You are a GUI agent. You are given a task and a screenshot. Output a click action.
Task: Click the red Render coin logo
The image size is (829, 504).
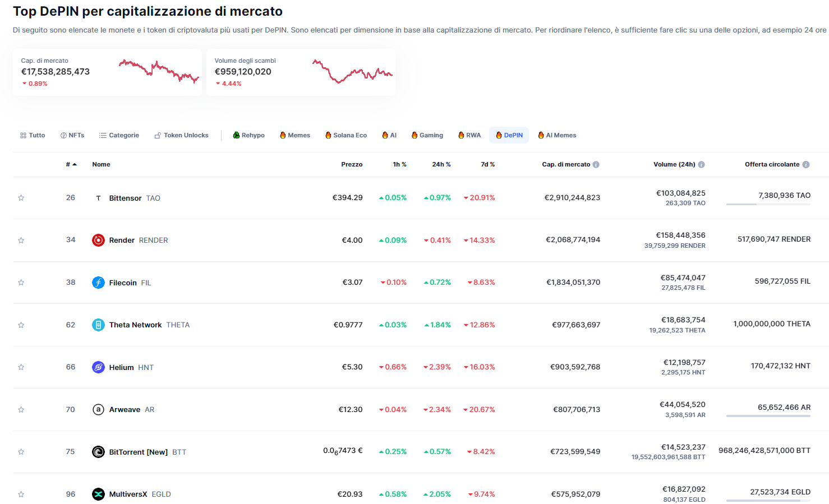(98, 241)
